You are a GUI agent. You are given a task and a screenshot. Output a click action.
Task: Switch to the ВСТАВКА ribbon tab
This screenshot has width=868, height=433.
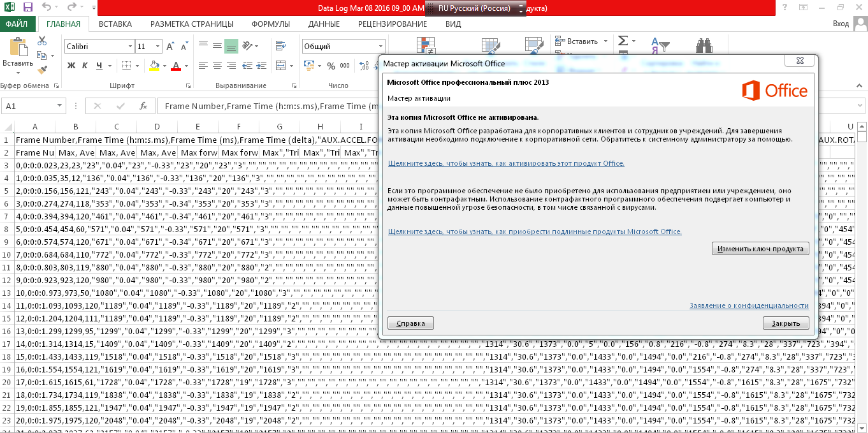115,24
